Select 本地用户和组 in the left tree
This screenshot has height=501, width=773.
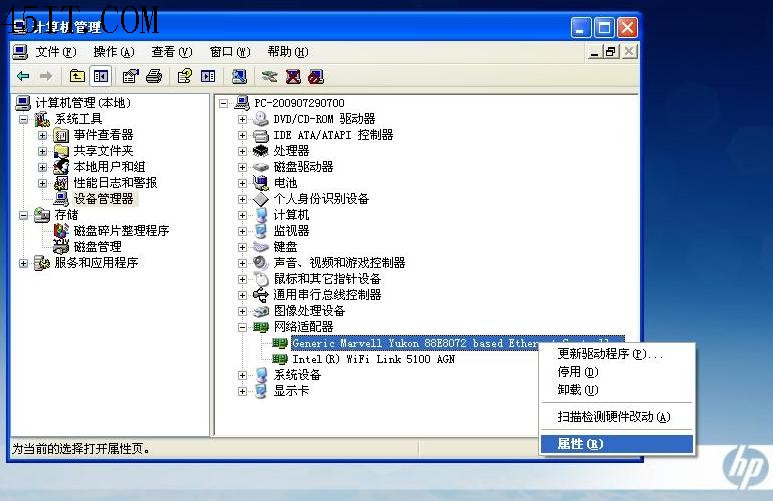point(109,167)
